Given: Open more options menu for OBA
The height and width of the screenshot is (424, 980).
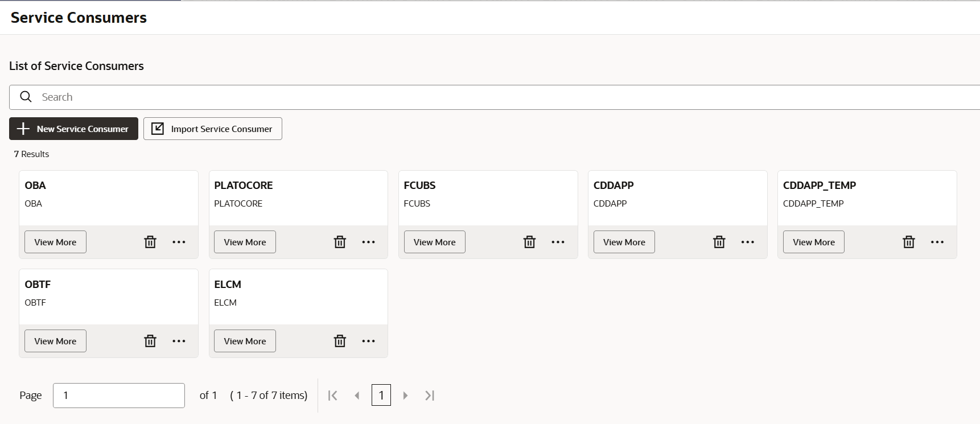Looking at the screenshot, I should click(179, 242).
